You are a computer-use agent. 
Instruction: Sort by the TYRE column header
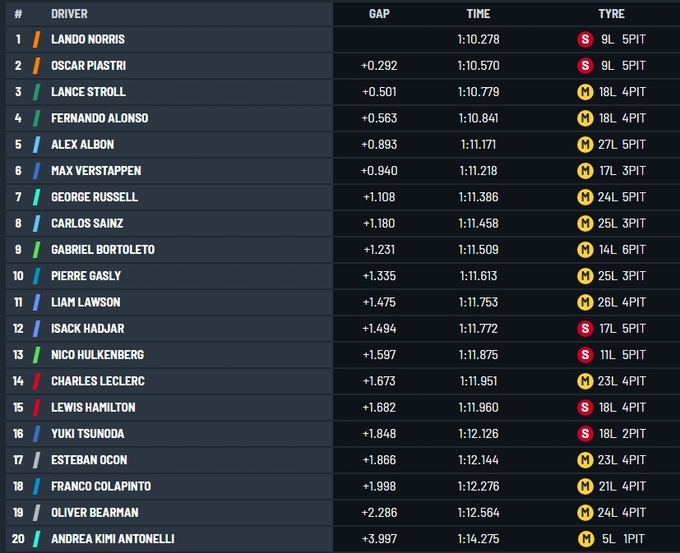click(x=611, y=14)
